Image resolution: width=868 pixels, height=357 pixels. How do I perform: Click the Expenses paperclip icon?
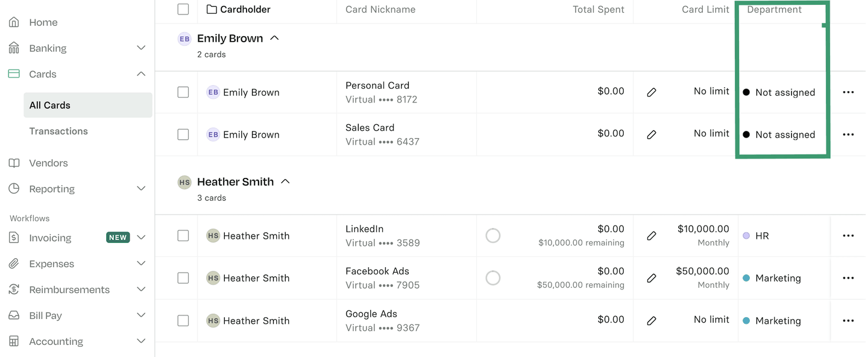pos(14,264)
